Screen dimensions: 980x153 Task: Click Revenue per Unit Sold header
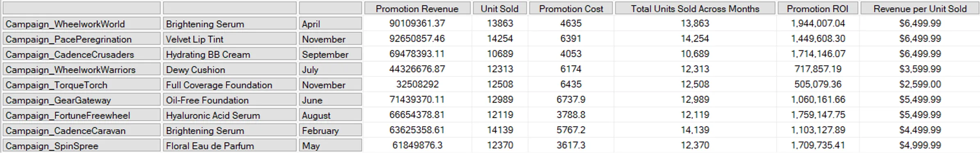[920, 9]
